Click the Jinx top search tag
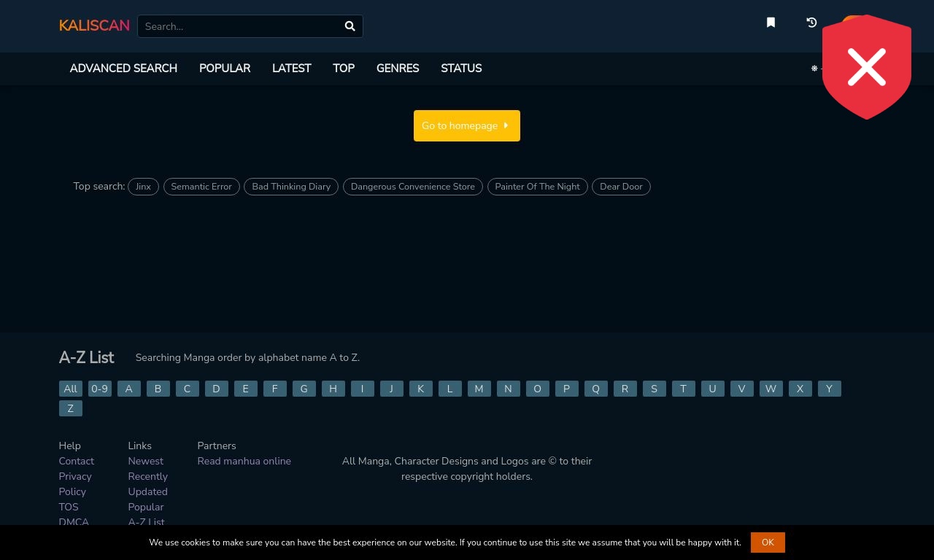 [x=143, y=187]
